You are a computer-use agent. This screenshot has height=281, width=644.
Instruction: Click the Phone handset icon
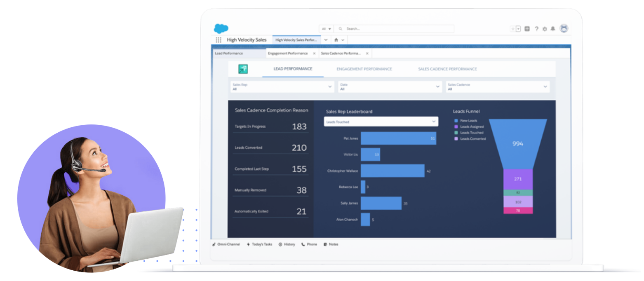tap(303, 244)
